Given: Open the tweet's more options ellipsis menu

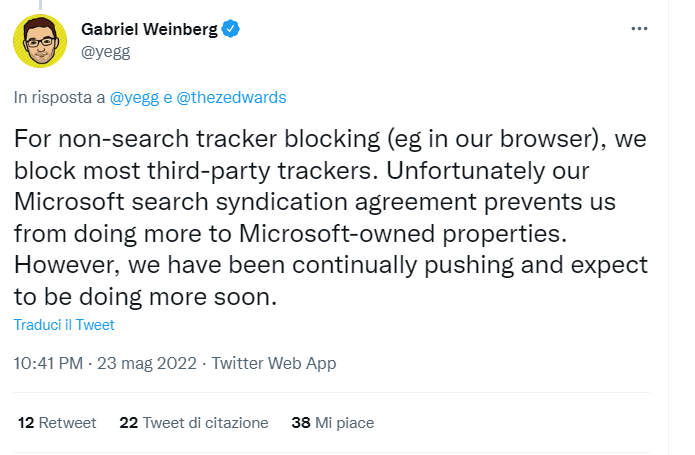Looking at the screenshot, I should (640, 29).
